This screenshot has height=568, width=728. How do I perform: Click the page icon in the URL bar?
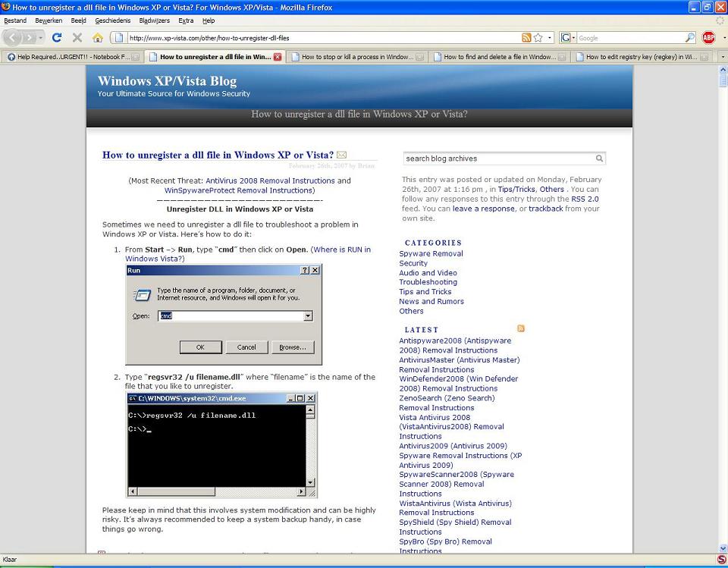pyautogui.click(x=119, y=38)
